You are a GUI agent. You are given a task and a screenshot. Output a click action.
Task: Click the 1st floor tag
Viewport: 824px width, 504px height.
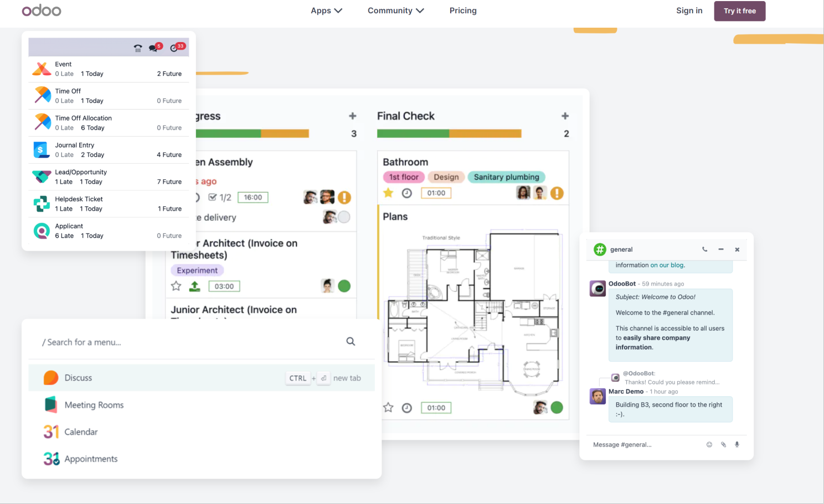point(404,177)
